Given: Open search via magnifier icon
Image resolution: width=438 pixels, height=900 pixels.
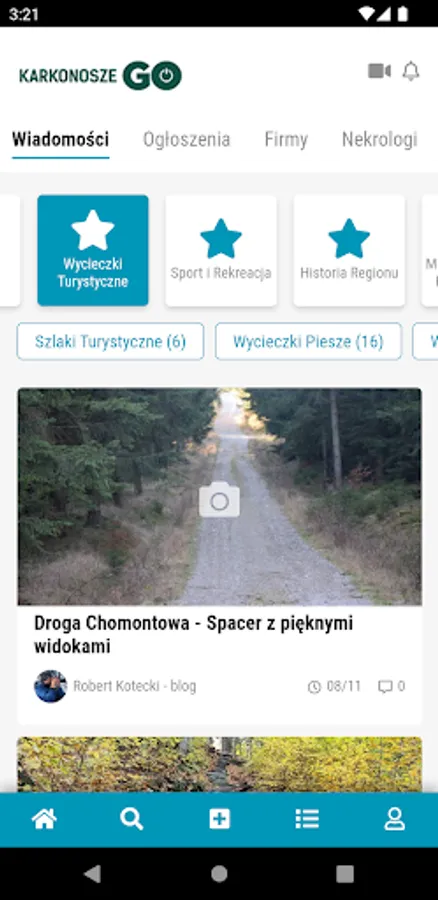Looking at the screenshot, I should click(x=131, y=819).
